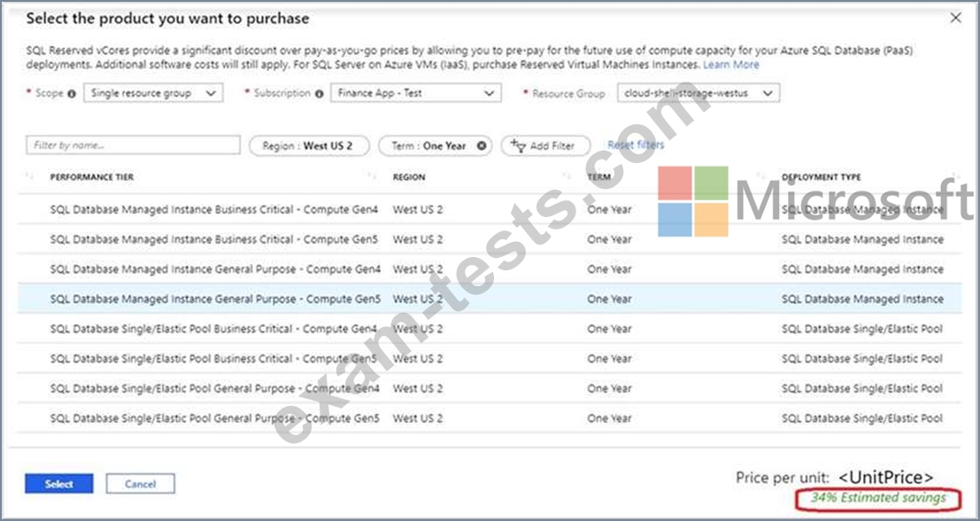Viewport: 980px width, 521px height.
Task: Focus the Filter by name field
Action: 133,145
